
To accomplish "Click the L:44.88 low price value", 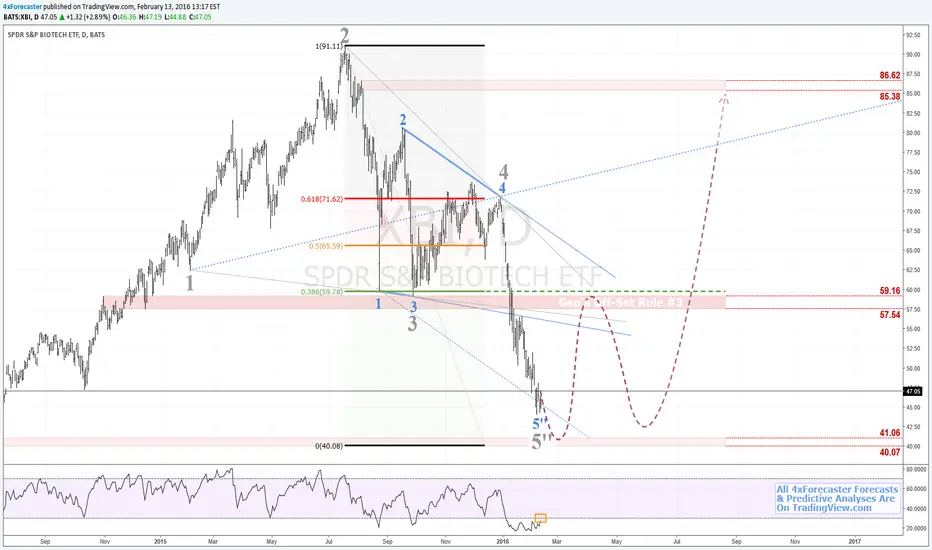I will pyautogui.click(x=174, y=17).
